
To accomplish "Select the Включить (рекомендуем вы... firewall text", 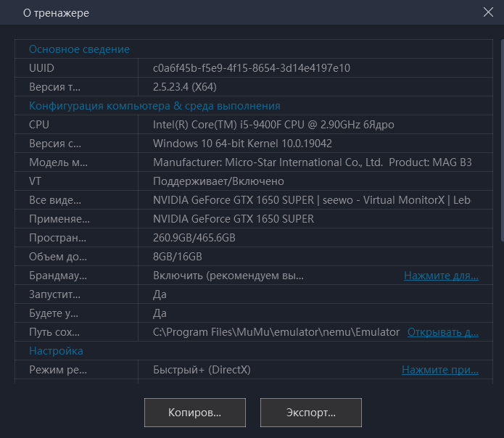I will coord(228,276).
